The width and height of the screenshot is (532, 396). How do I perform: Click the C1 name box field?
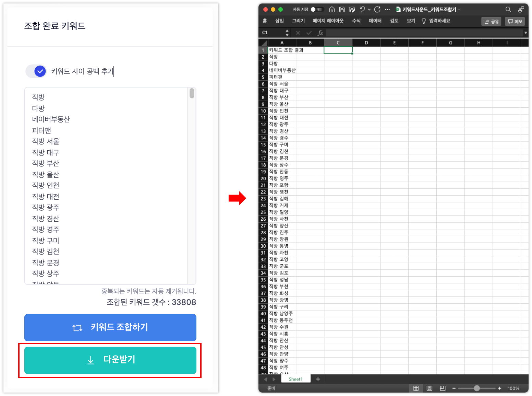click(273, 33)
